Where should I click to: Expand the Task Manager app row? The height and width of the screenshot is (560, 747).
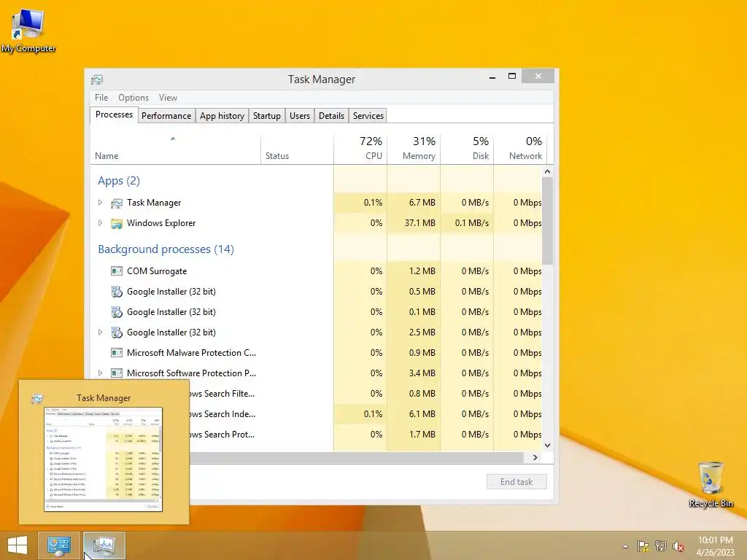coord(100,203)
